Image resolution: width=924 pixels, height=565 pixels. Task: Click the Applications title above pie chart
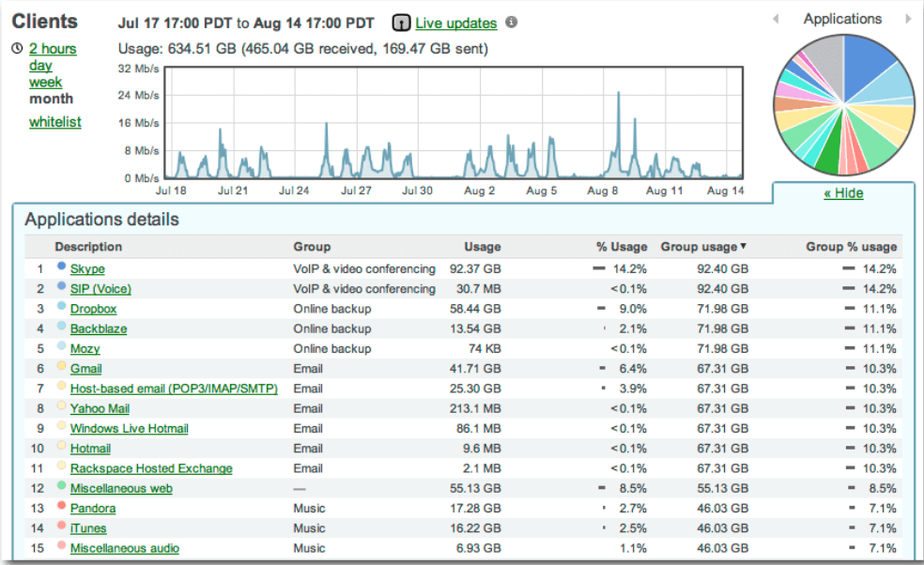tap(842, 19)
